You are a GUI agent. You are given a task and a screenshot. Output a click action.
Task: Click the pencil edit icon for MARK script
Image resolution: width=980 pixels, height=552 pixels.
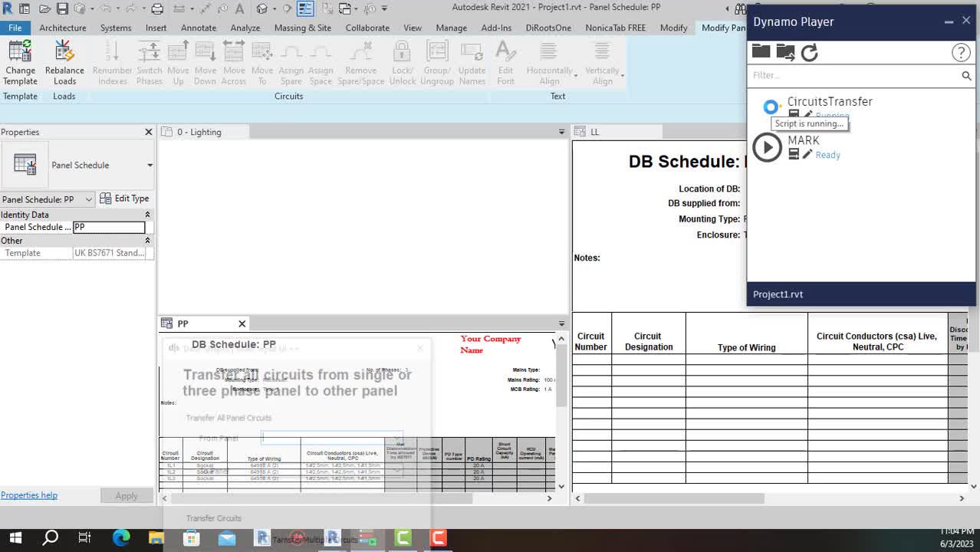(807, 154)
